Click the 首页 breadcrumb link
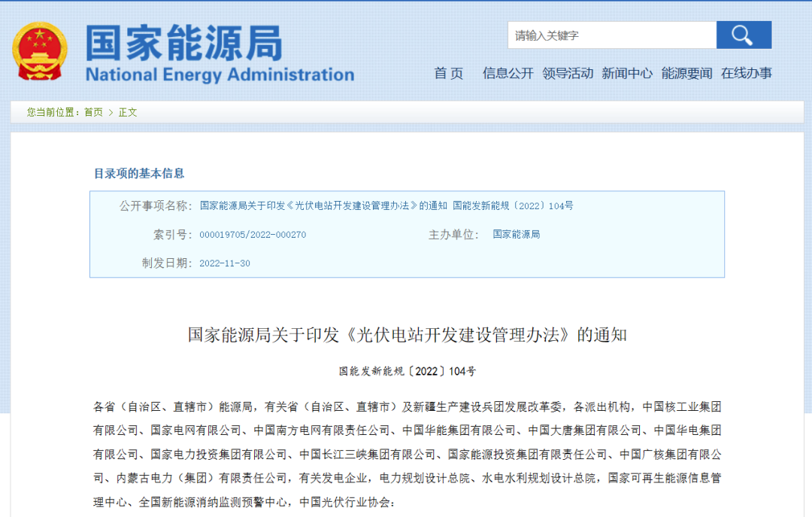 tap(93, 112)
